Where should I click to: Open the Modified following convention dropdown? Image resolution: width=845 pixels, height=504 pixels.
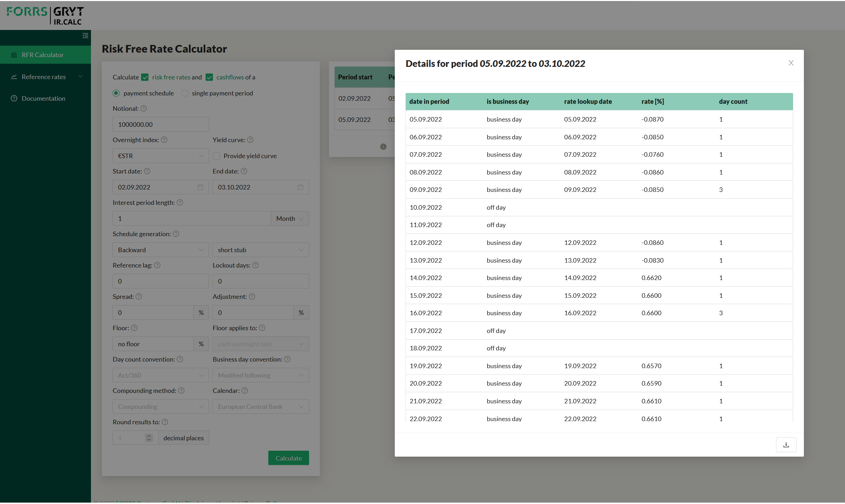tap(261, 375)
